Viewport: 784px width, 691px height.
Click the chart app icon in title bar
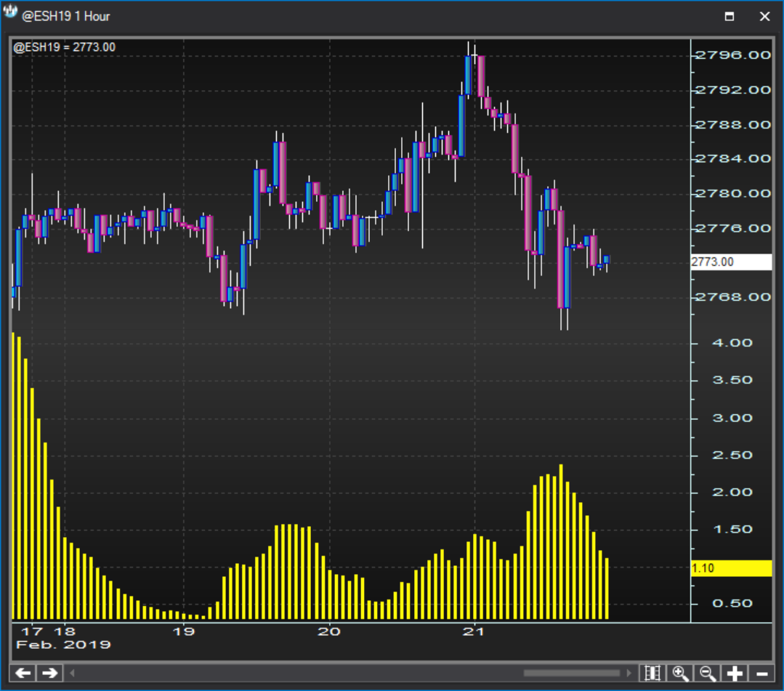[x=10, y=12]
